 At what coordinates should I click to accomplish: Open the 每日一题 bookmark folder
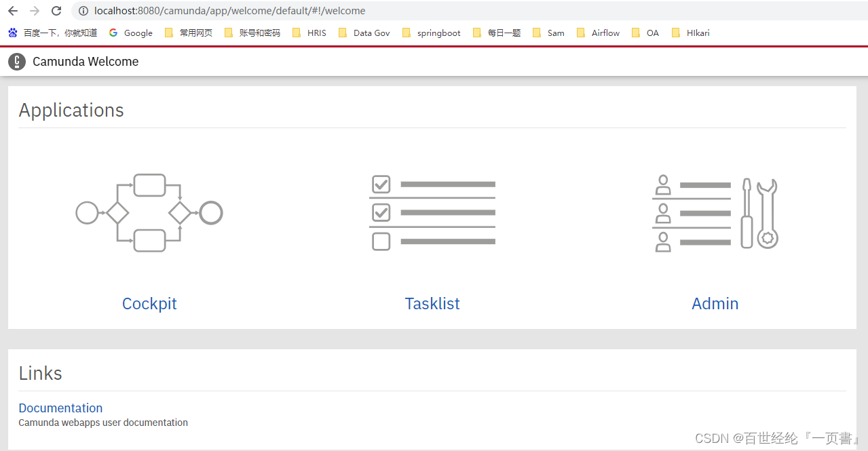click(497, 33)
